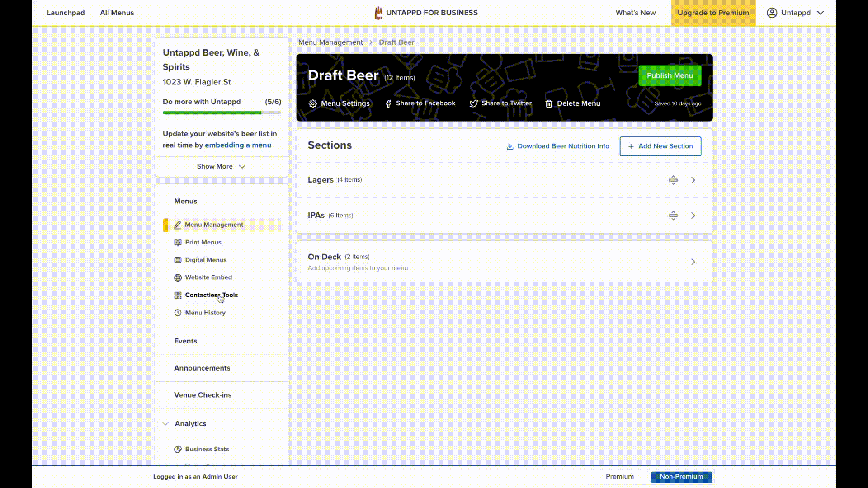Click the Upgrade to Premium button
This screenshot has height=488, width=868.
coord(713,13)
